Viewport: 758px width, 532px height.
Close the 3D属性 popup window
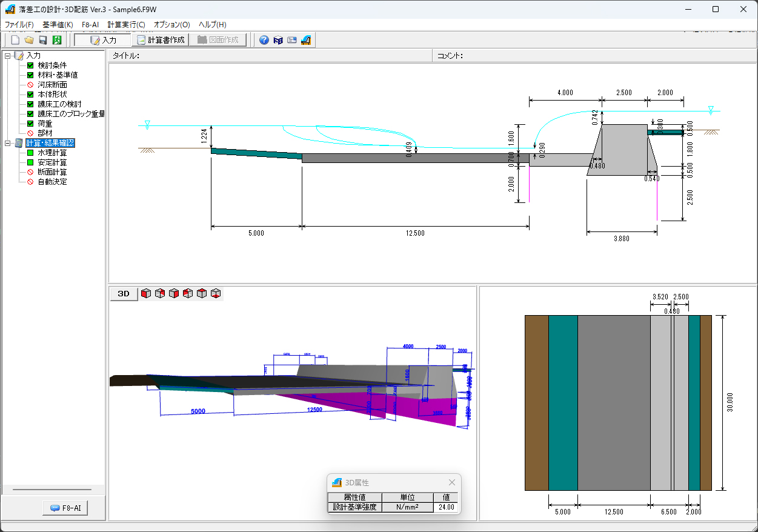click(x=451, y=482)
